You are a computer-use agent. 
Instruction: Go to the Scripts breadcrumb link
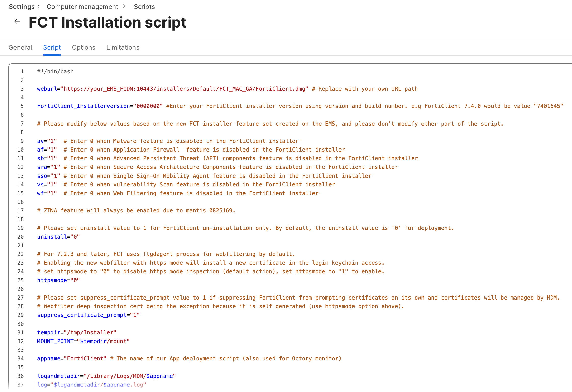tap(144, 7)
